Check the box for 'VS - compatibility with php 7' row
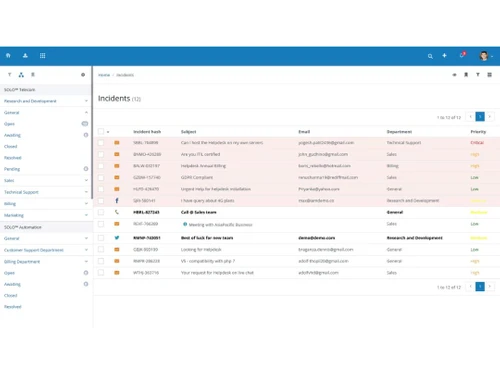 coord(101,261)
